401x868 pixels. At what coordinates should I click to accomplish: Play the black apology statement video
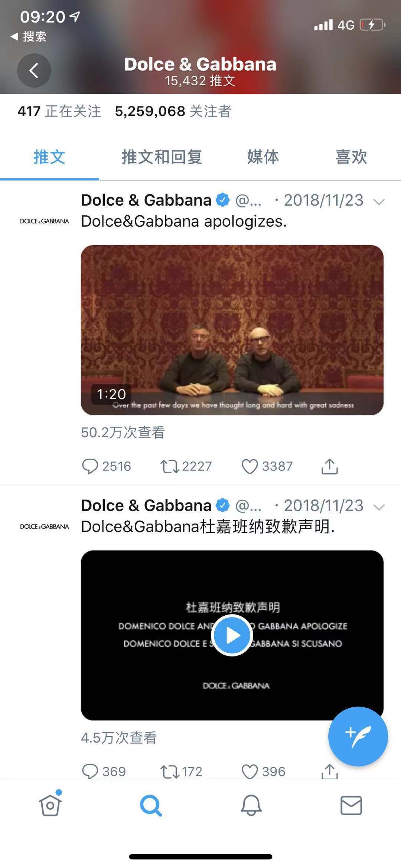[x=232, y=635]
